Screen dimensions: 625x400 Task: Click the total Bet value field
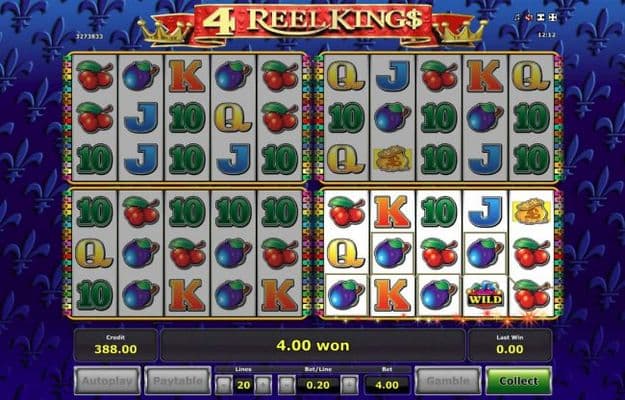tap(386, 385)
